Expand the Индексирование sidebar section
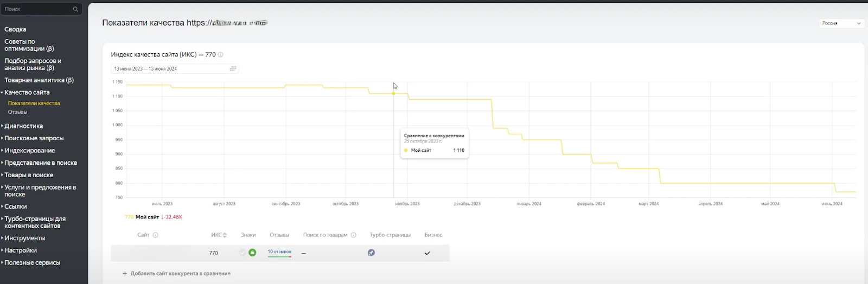This screenshot has width=868, height=284. click(30, 151)
